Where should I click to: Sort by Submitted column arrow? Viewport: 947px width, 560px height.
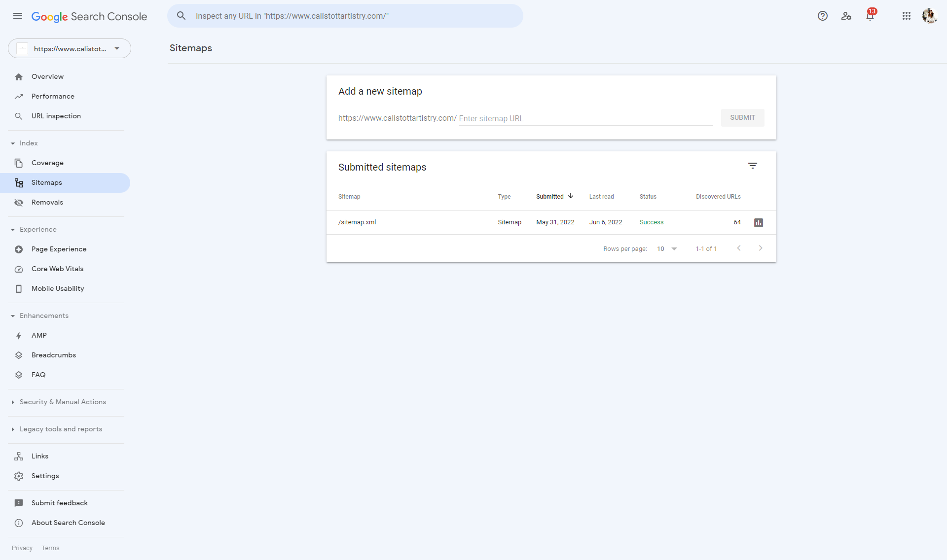tap(571, 196)
